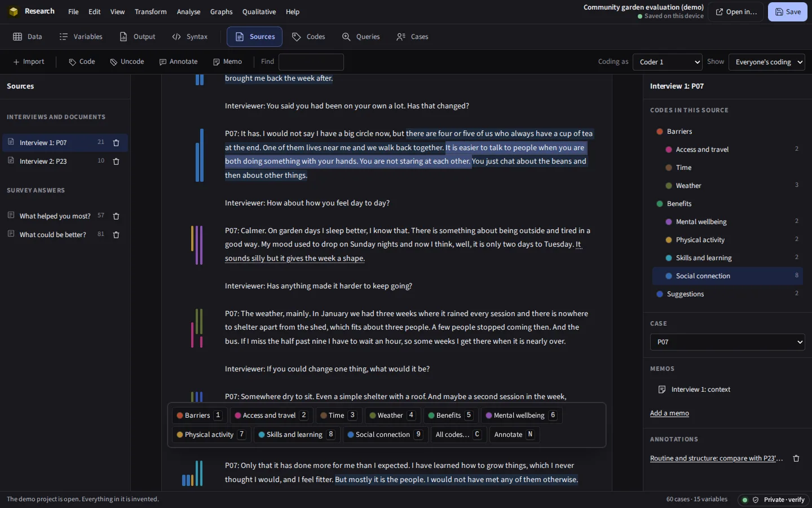Delete Interview 2: P23 via trash icon
Viewport: 812px width, 508px height.
click(x=116, y=161)
